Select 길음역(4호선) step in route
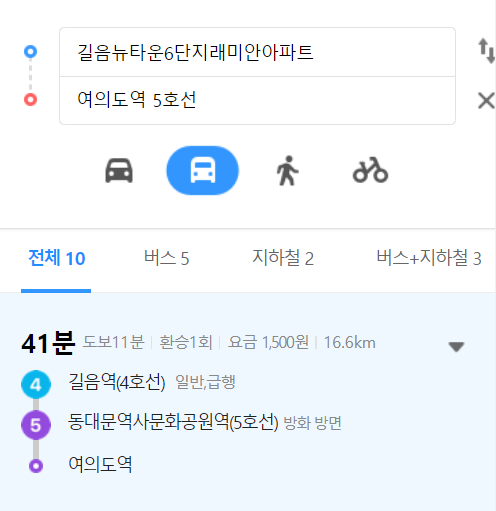This screenshot has height=511, width=496. [x=117, y=382]
